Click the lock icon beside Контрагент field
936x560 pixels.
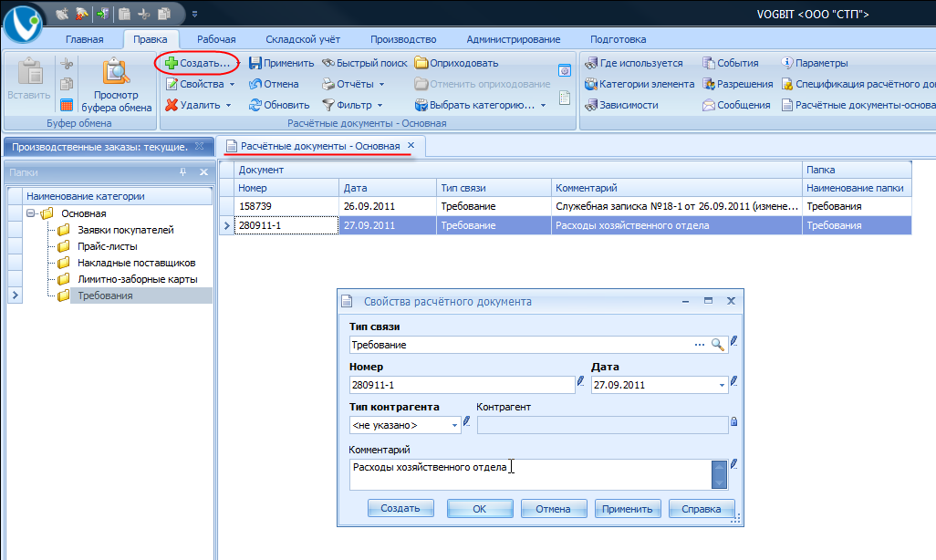point(733,422)
